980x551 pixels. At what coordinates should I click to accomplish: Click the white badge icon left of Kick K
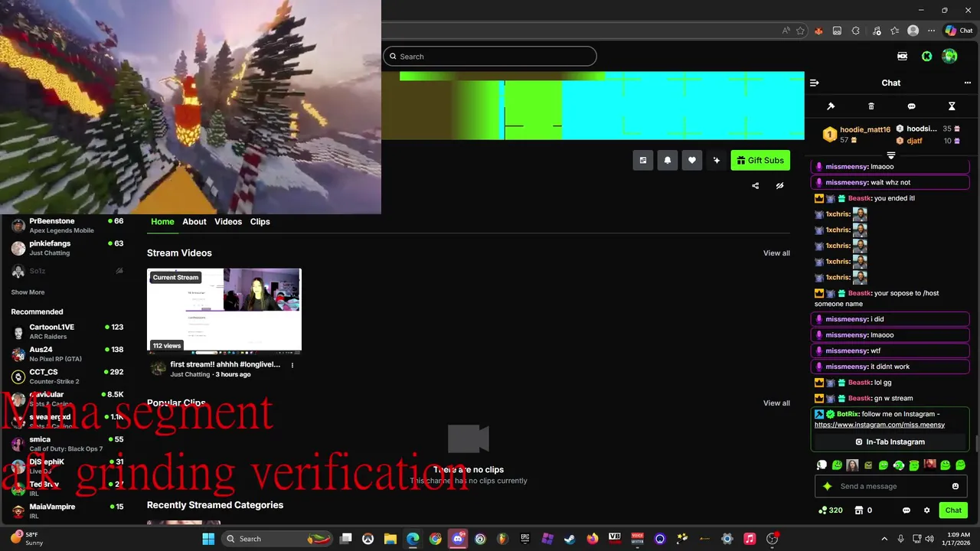click(902, 56)
